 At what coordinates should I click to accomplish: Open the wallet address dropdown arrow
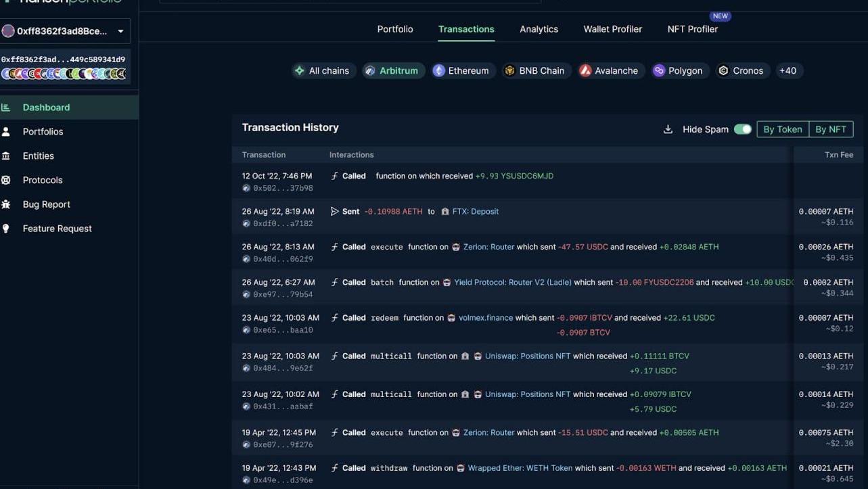120,31
